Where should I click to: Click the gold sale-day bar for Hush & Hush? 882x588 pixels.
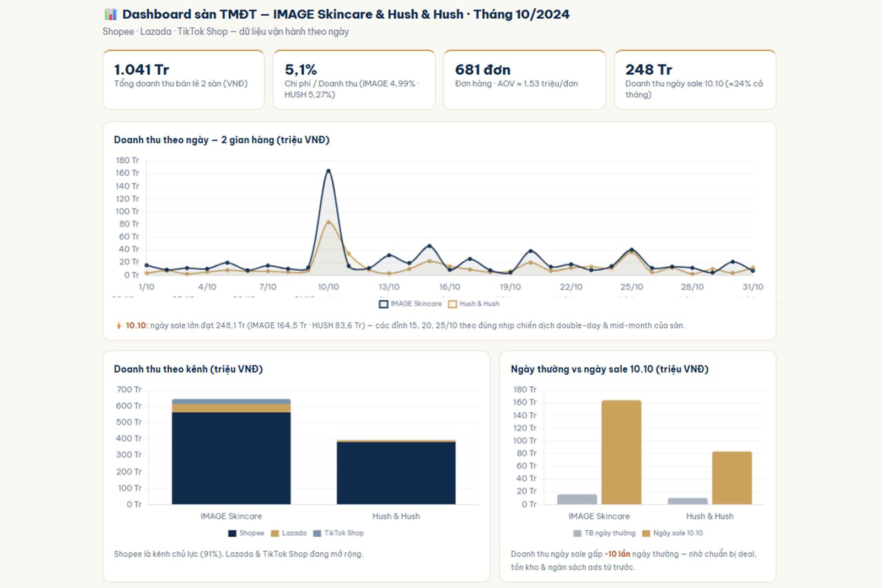tap(732, 478)
